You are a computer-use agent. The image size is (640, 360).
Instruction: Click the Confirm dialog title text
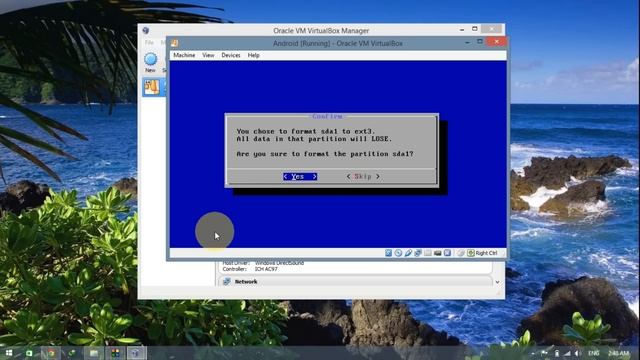tap(327, 116)
